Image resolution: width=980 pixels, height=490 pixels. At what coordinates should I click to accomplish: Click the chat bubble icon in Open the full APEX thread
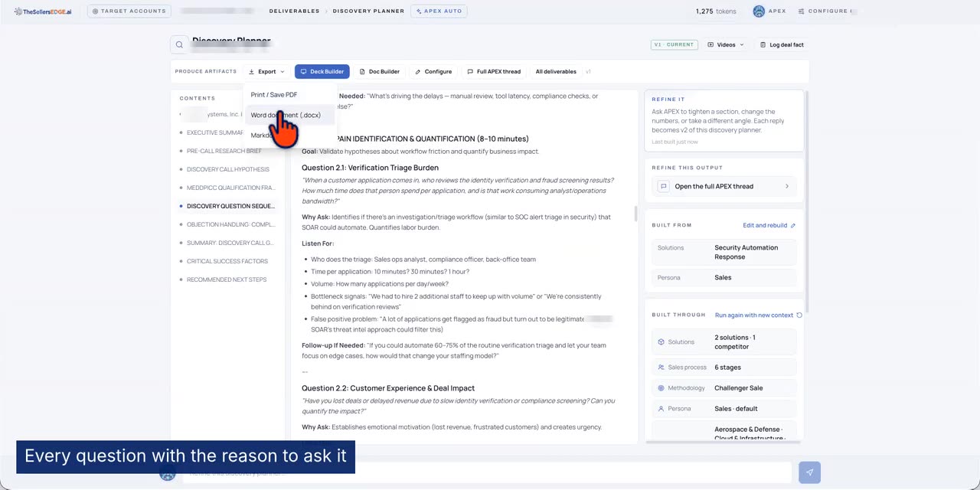point(664,186)
